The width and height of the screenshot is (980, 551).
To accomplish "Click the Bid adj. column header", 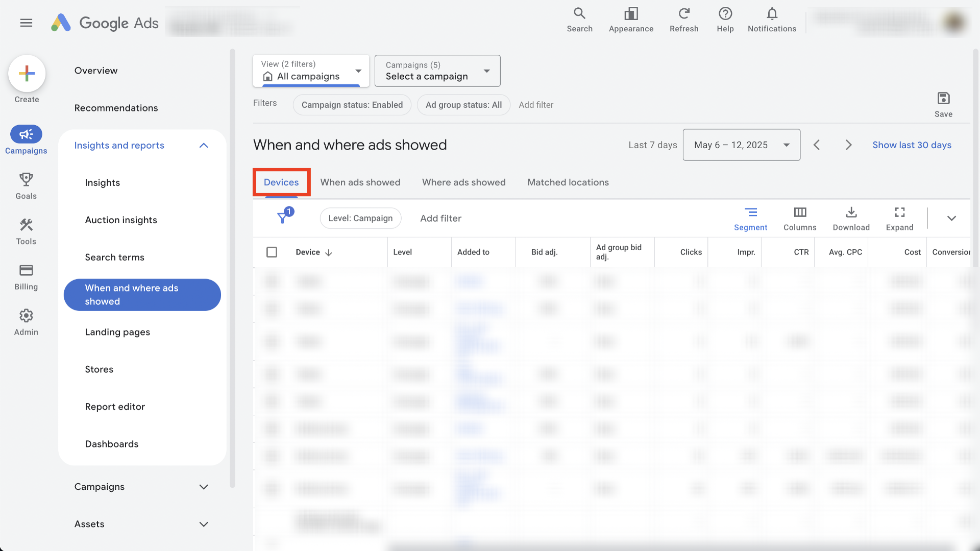I will (x=544, y=252).
